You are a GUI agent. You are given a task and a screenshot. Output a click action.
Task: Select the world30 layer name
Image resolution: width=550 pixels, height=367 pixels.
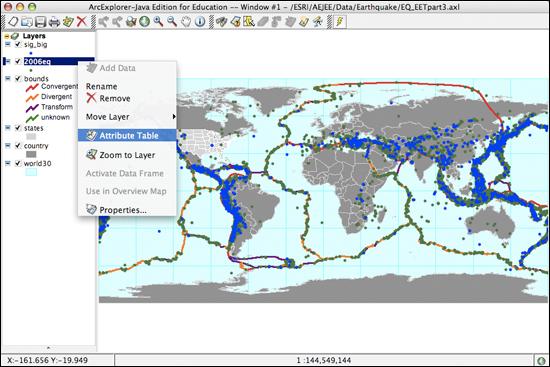(38, 164)
